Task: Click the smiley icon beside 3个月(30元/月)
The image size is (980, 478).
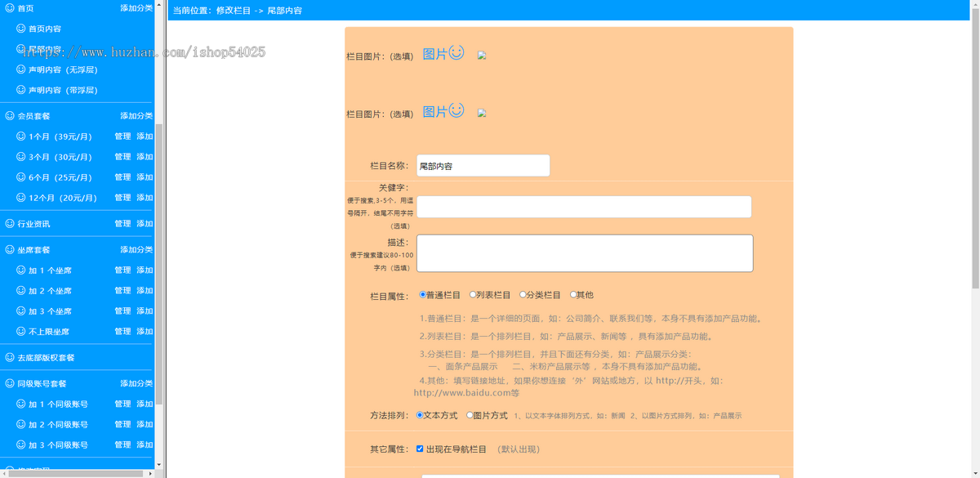Action: point(21,157)
